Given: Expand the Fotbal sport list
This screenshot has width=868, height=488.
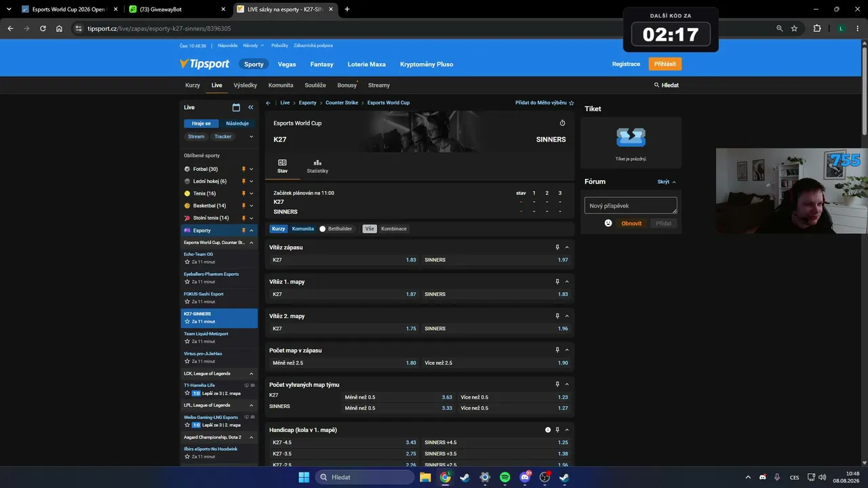Looking at the screenshot, I should coord(252,169).
